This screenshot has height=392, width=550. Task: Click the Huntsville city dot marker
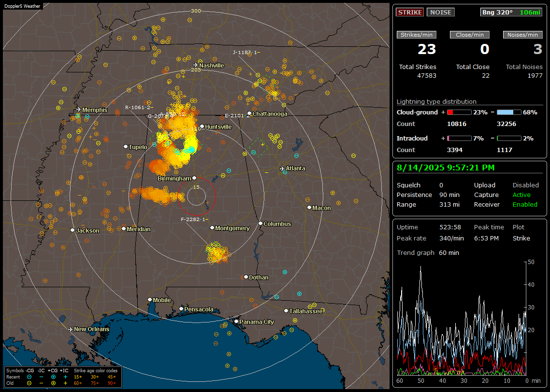pos(202,126)
